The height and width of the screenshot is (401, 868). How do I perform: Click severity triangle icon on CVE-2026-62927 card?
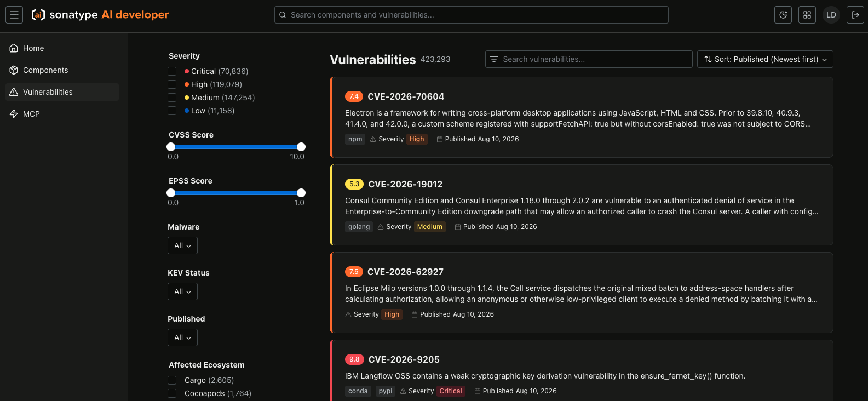(x=348, y=314)
